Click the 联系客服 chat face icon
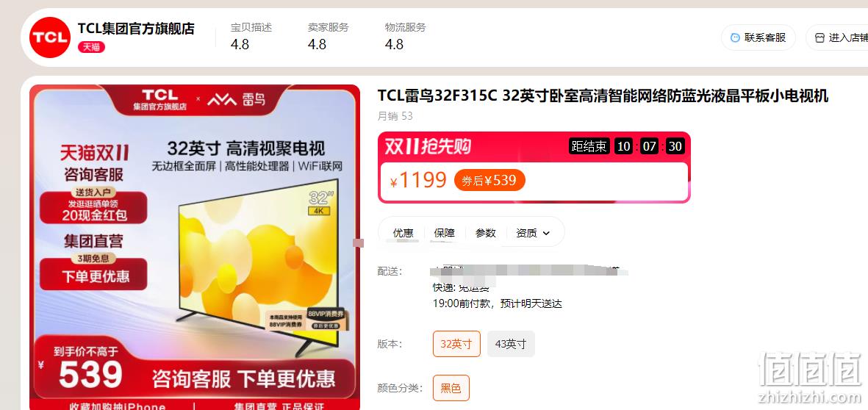The height and width of the screenshot is (410, 868). (x=735, y=37)
